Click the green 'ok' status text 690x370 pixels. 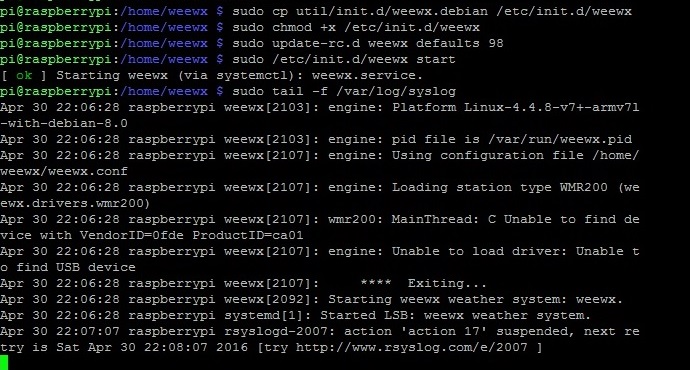coord(24,76)
